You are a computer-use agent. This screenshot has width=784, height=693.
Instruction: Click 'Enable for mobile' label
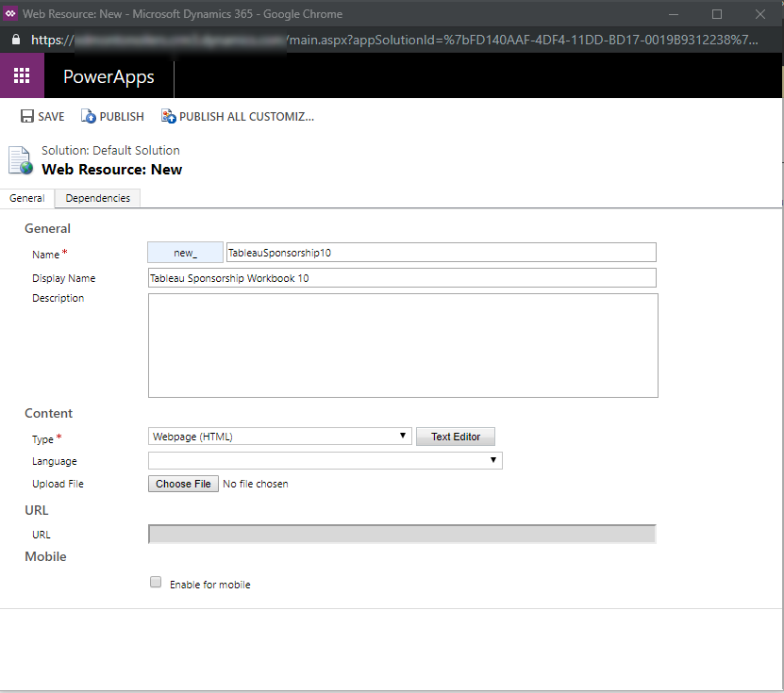(210, 585)
